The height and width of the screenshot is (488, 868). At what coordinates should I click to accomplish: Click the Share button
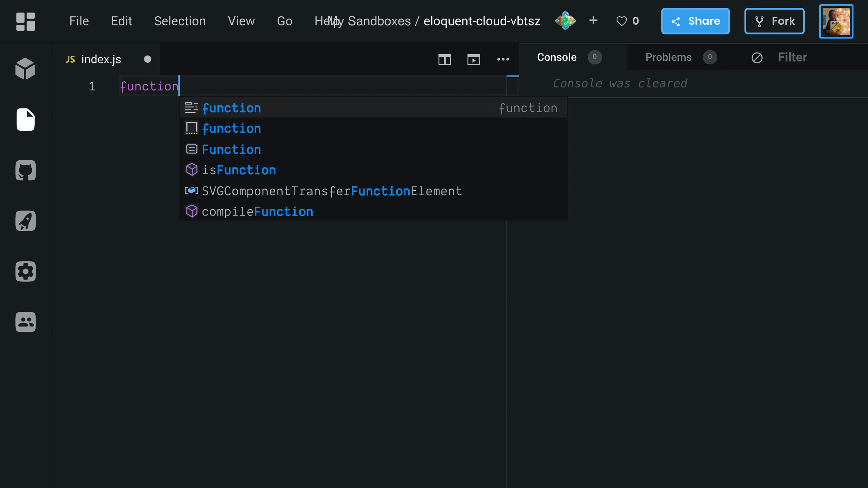coord(695,21)
